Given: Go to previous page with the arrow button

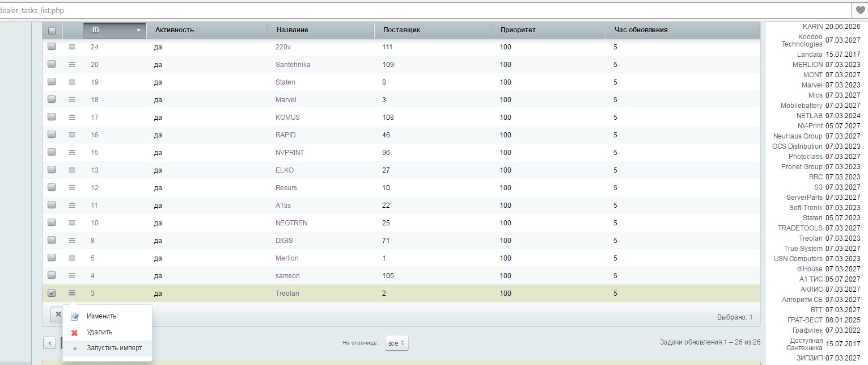Looking at the screenshot, I should 50,343.
